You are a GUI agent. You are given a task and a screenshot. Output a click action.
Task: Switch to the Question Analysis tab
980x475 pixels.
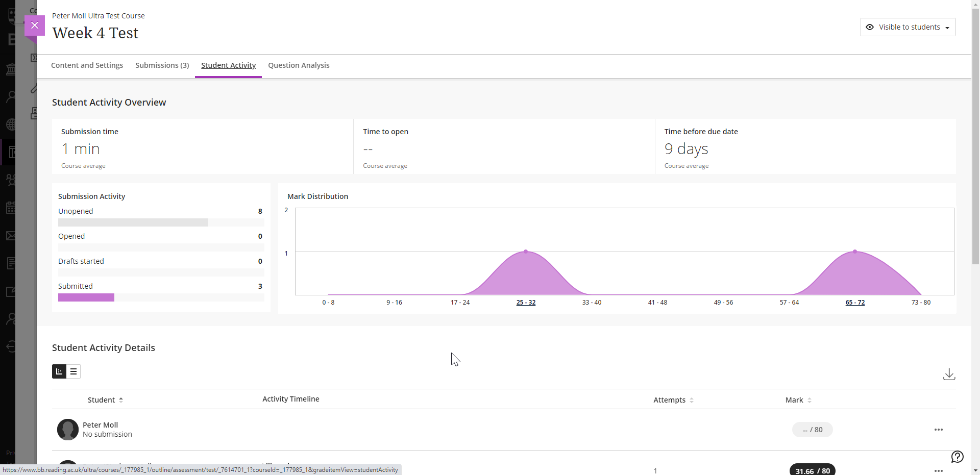coord(299,65)
